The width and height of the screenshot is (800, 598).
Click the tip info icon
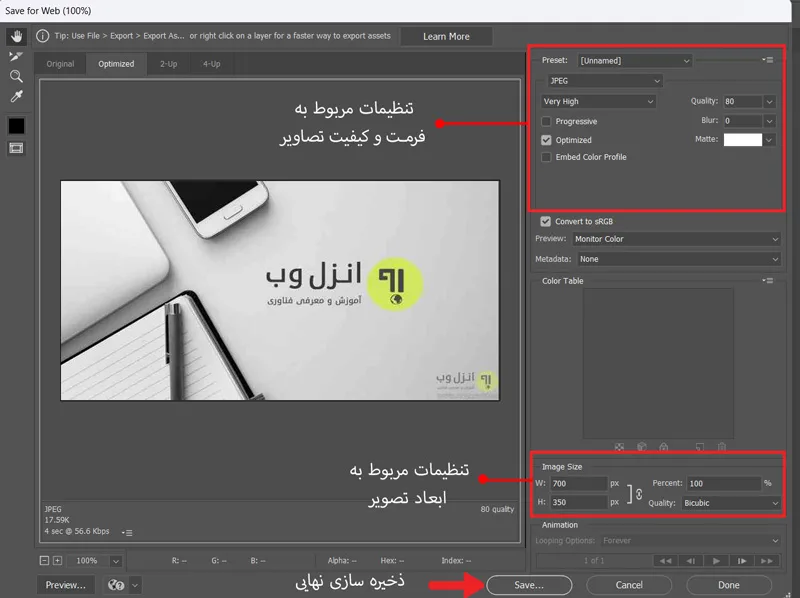click(x=43, y=36)
